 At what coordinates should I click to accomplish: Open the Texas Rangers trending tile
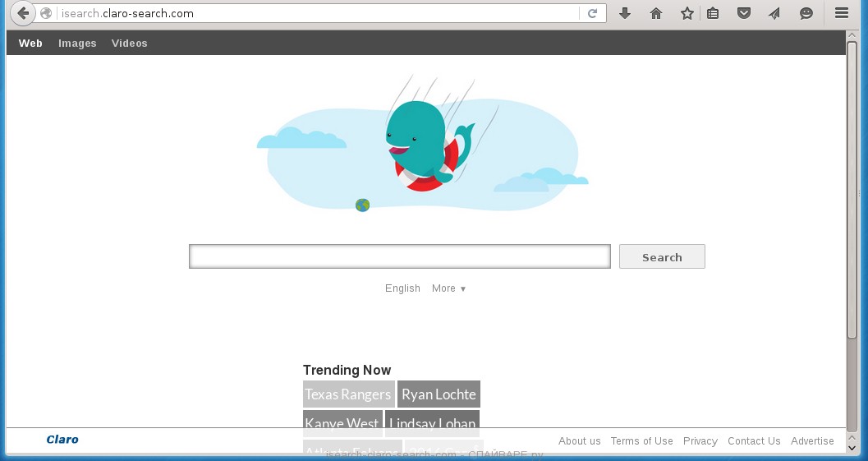tap(349, 394)
